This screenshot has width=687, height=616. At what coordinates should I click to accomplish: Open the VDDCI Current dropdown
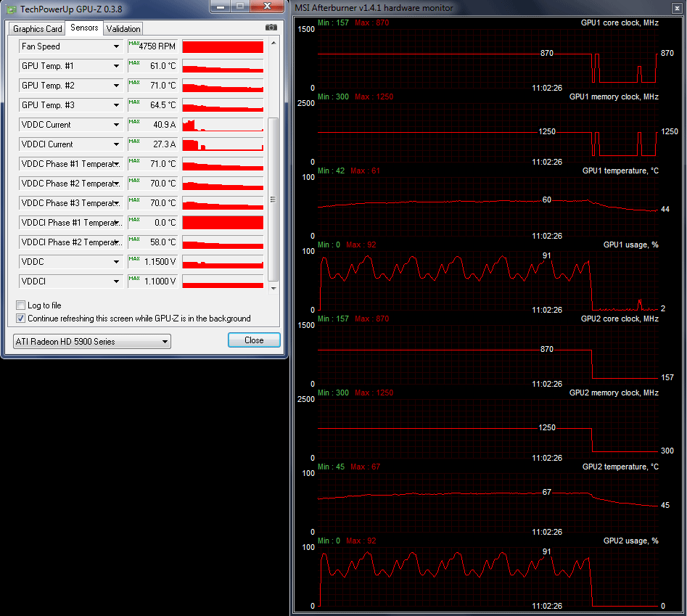116,144
